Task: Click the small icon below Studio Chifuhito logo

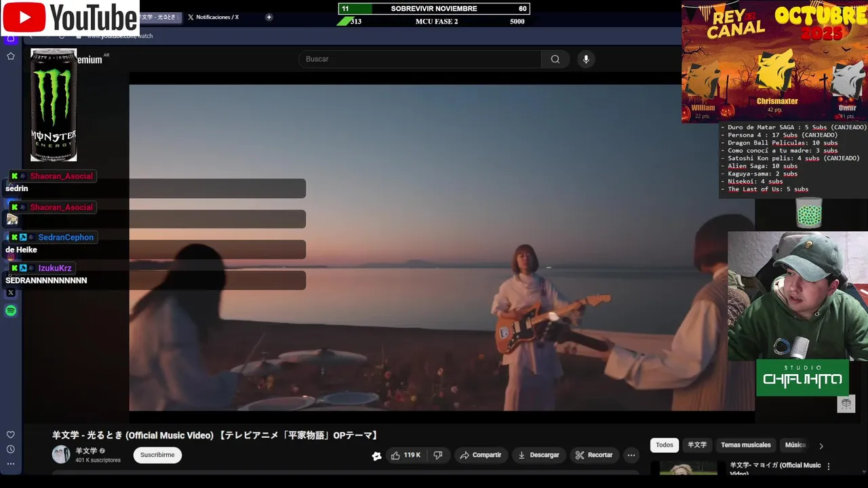Action: coord(846,404)
